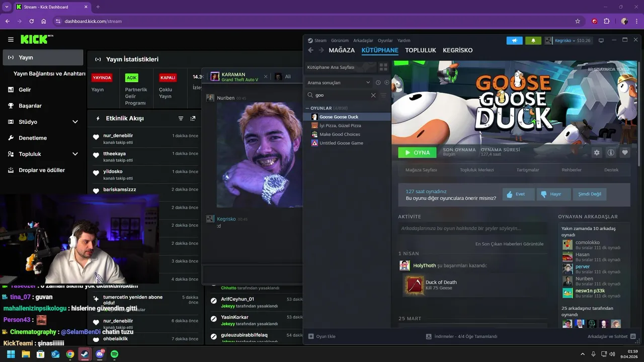Select Untitled Goose Game in library
The height and width of the screenshot is (362, 644).
tap(342, 143)
